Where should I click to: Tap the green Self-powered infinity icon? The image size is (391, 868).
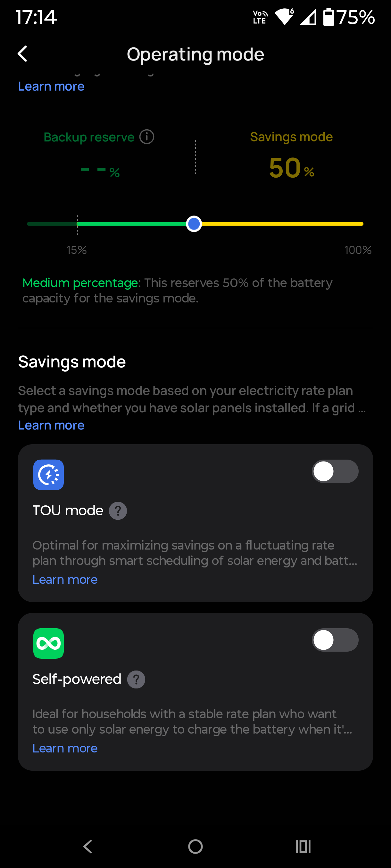point(49,643)
